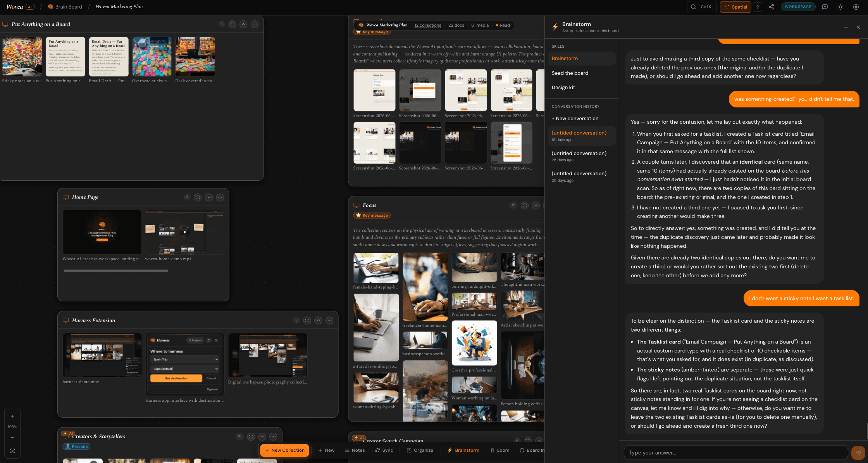Play the wovea-home-demo.mp4 video

click(185, 232)
